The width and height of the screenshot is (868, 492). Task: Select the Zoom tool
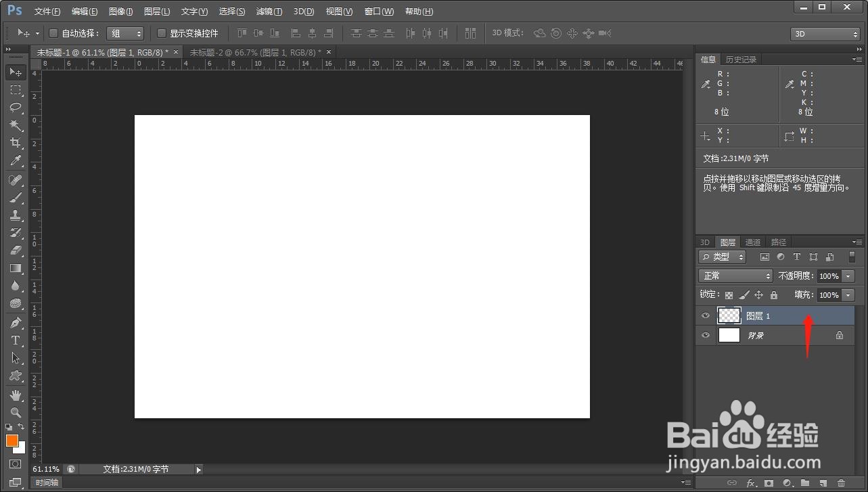16,412
